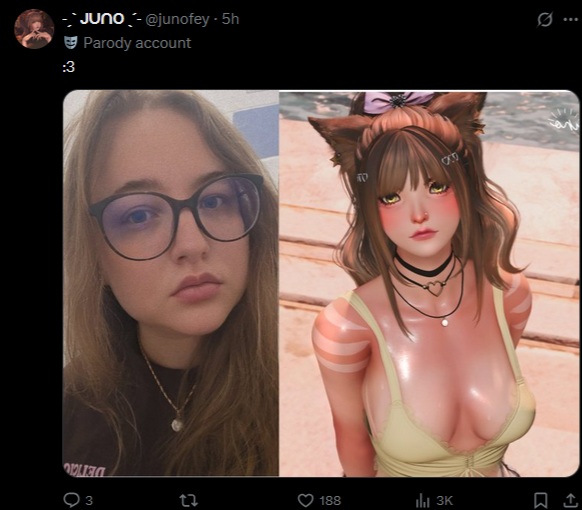Bookmark this post
582x510 pixels.
pyautogui.click(x=540, y=500)
